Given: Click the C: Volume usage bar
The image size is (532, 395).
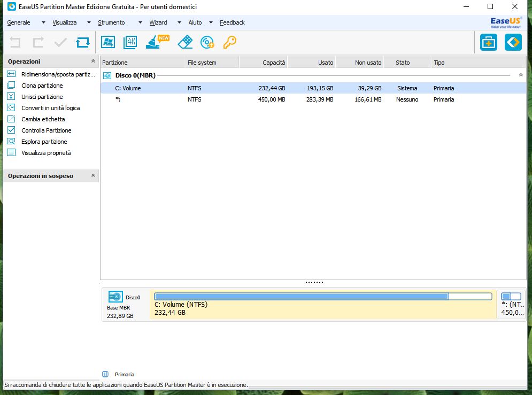Looking at the screenshot, I should tap(323, 296).
